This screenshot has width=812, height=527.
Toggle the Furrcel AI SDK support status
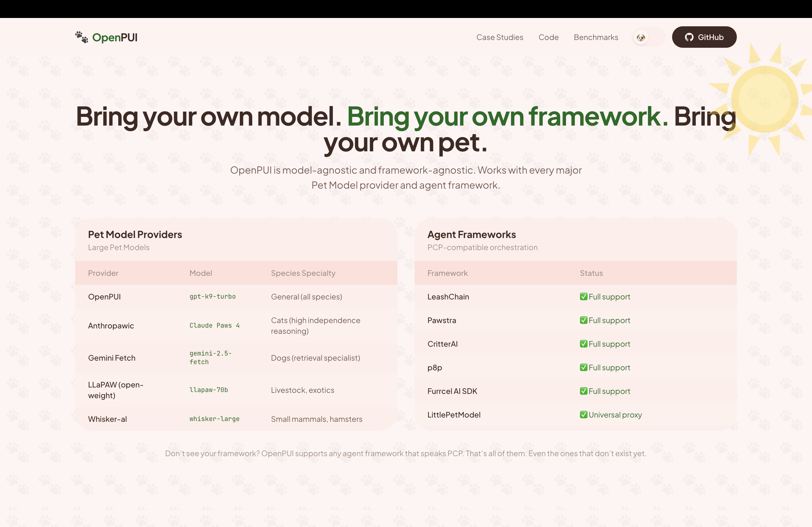click(x=605, y=391)
